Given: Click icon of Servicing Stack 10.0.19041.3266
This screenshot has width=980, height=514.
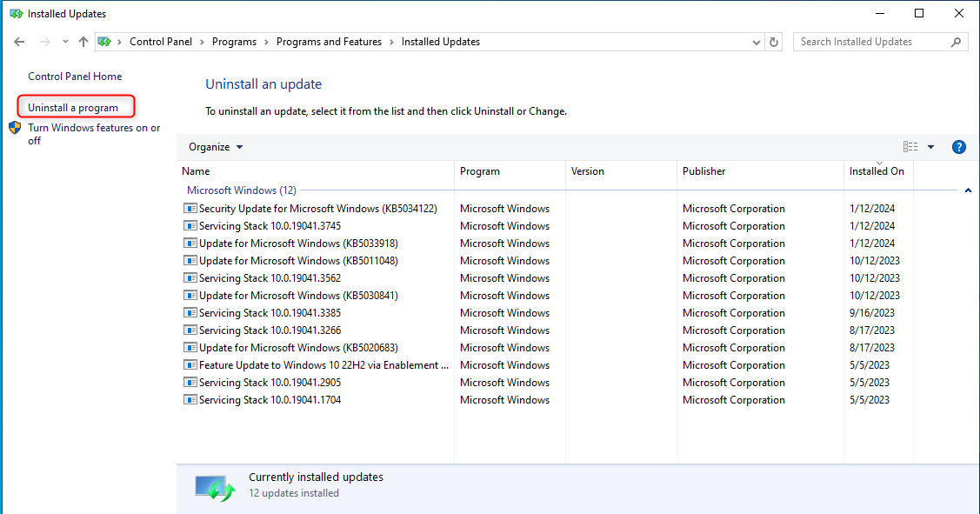Looking at the screenshot, I should tap(190, 330).
